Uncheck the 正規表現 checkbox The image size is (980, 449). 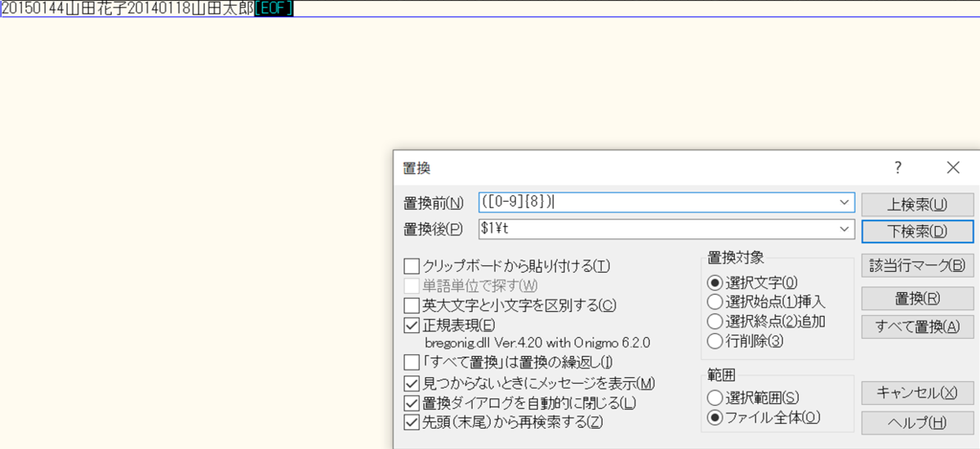pyautogui.click(x=412, y=325)
